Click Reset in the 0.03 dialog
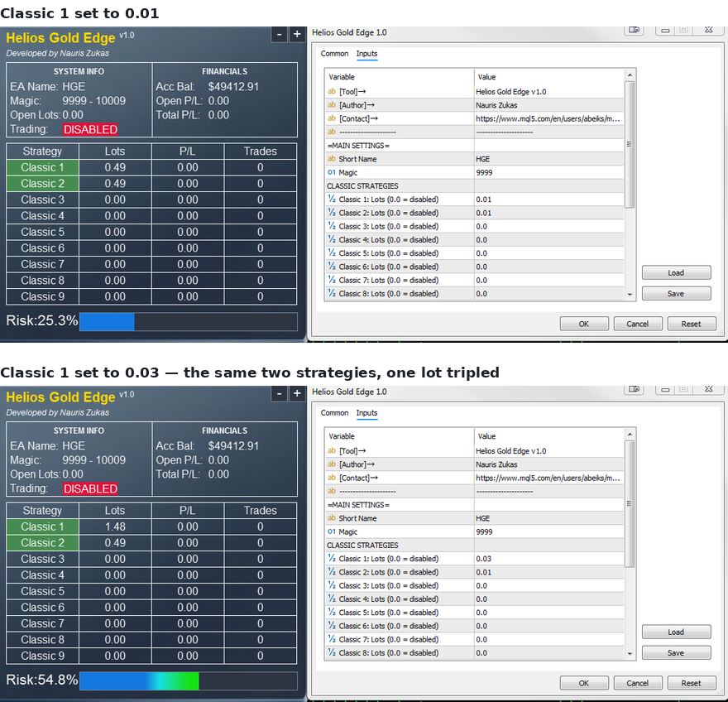This screenshot has width=728, height=702. click(692, 683)
